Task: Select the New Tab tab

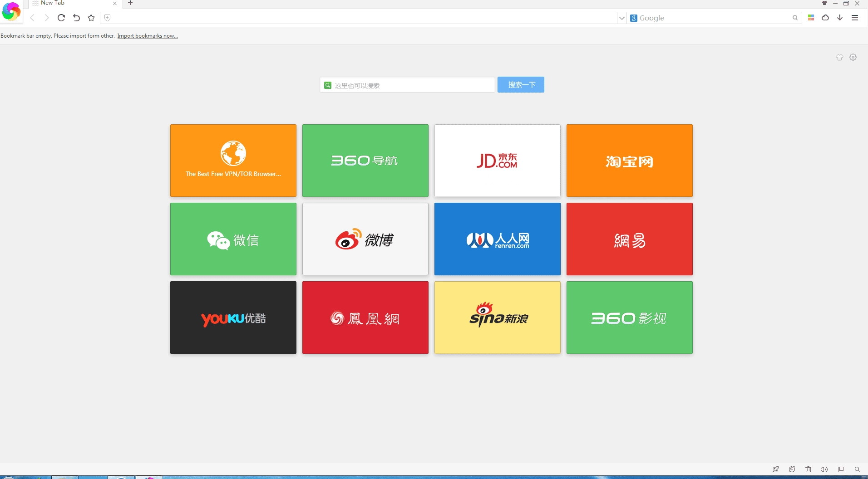Action: coord(75,3)
